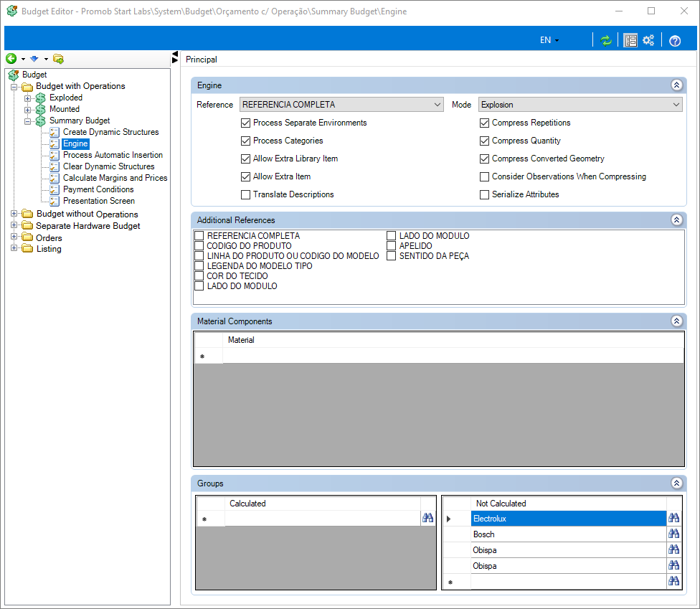
Task: Toggle the Allow Extra Item checkbox
Action: pyautogui.click(x=245, y=176)
